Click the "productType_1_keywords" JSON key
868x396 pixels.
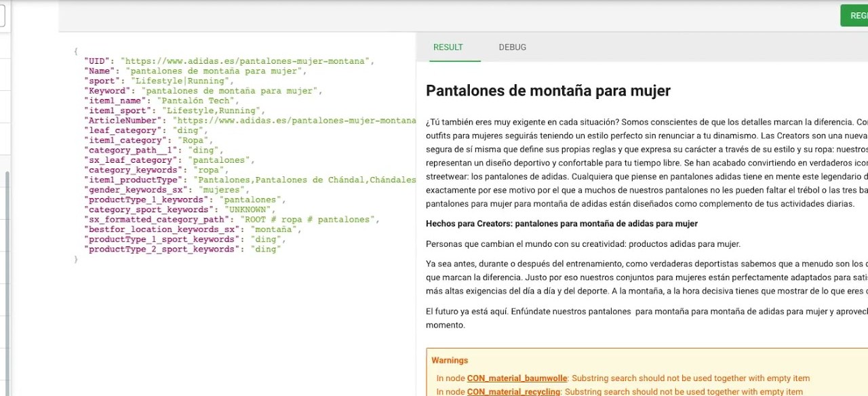[x=144, y=200]
